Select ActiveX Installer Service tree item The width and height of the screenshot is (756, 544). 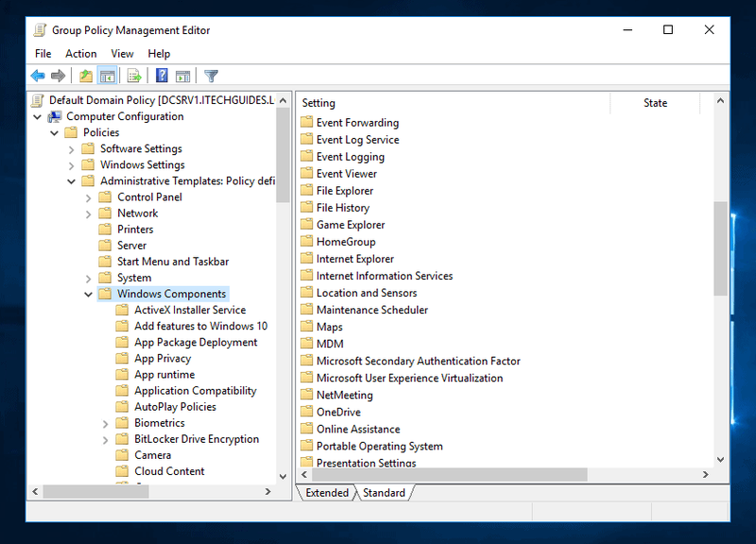190,310
